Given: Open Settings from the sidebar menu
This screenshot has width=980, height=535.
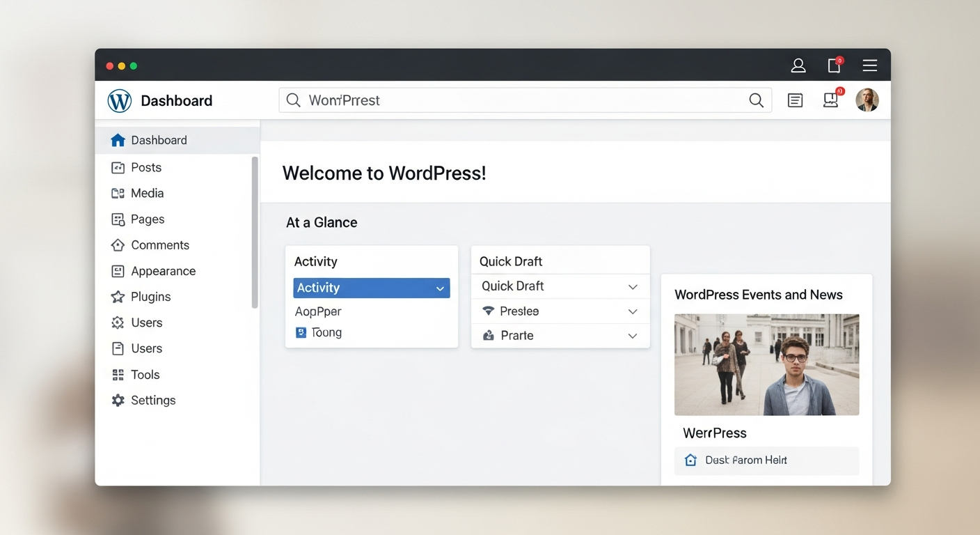Looking at the screenshot, I should coord(117,400).
